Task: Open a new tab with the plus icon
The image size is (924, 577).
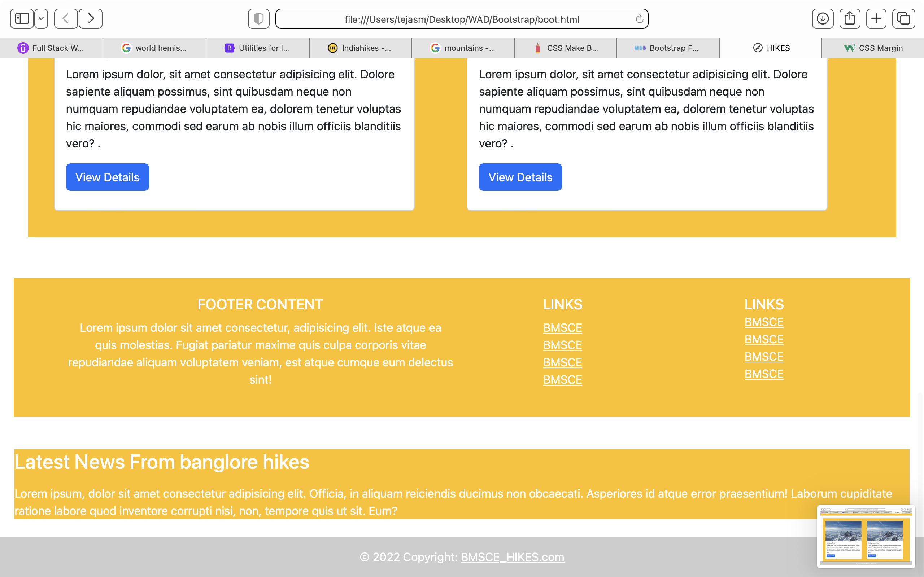Action: 876,19
